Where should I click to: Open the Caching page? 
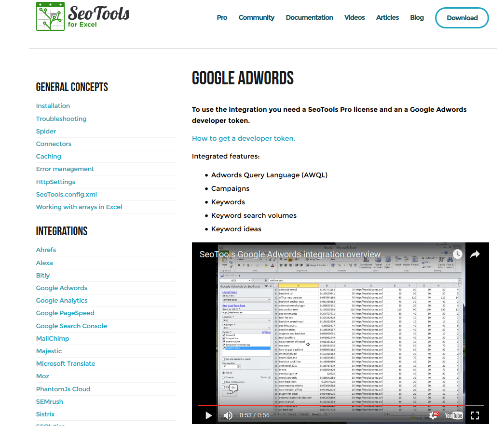point(49,156)
